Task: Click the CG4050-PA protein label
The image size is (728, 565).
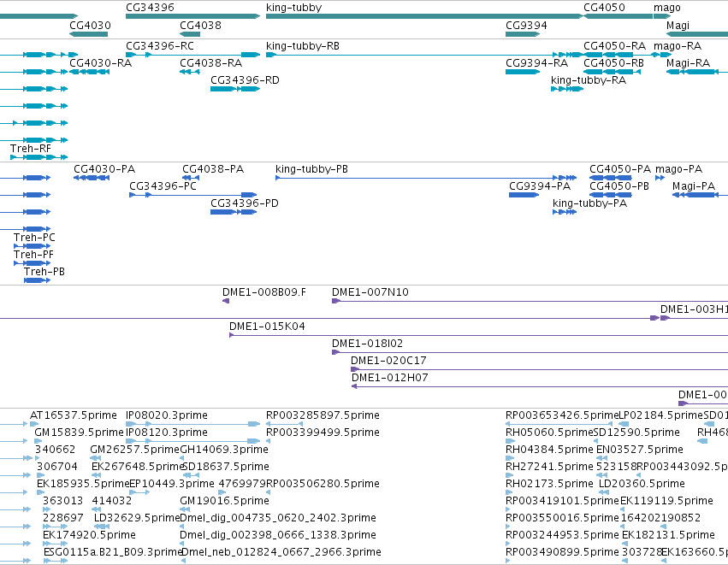Action: (620, 169)
